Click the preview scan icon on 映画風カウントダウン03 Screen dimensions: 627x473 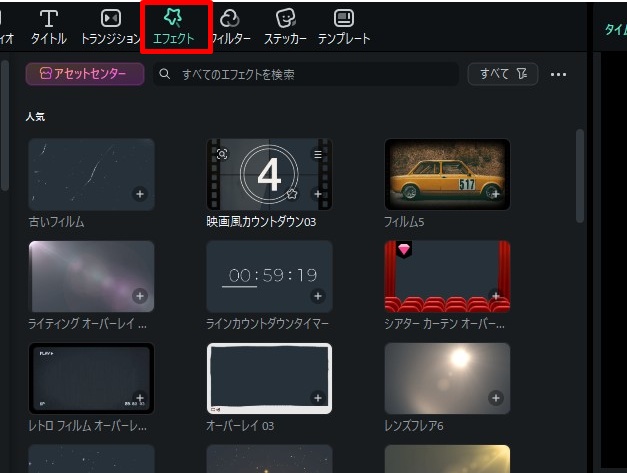(222, 155)
